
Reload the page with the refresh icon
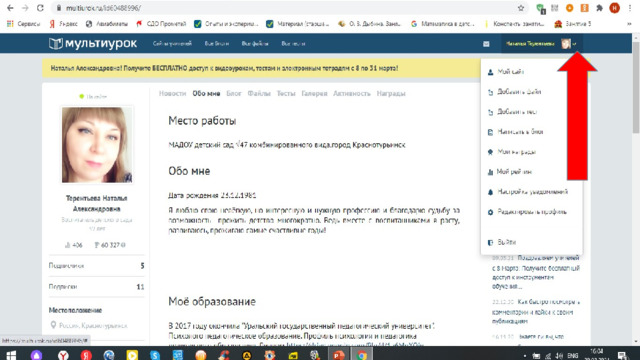point(40,8)
